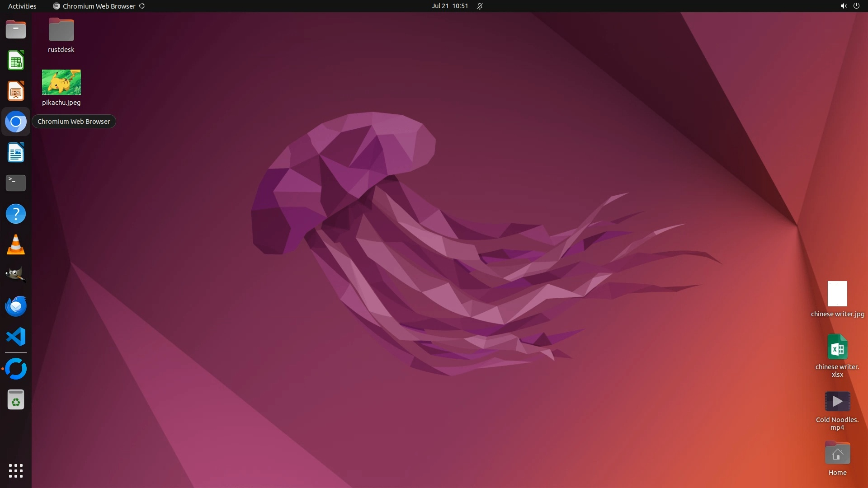Open Visual Studio Code from the dock
868x488 pixels.
(16, 337)
